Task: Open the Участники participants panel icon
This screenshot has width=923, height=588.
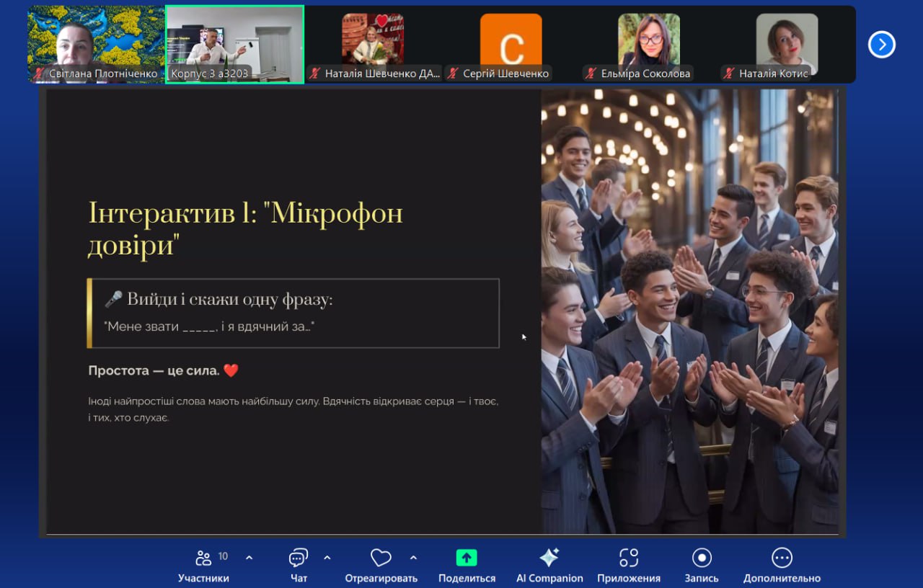Action: pyautogui.click(x=203, y=558)
